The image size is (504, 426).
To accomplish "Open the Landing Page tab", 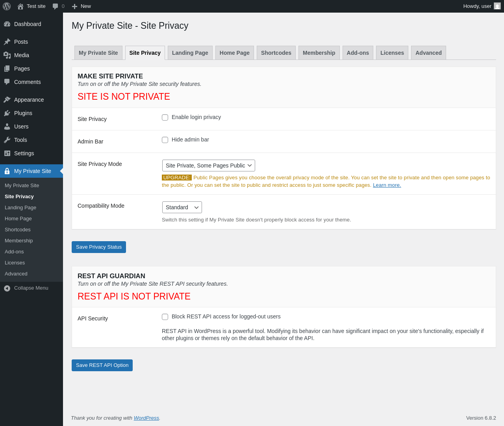I will [x=190, y=53].
